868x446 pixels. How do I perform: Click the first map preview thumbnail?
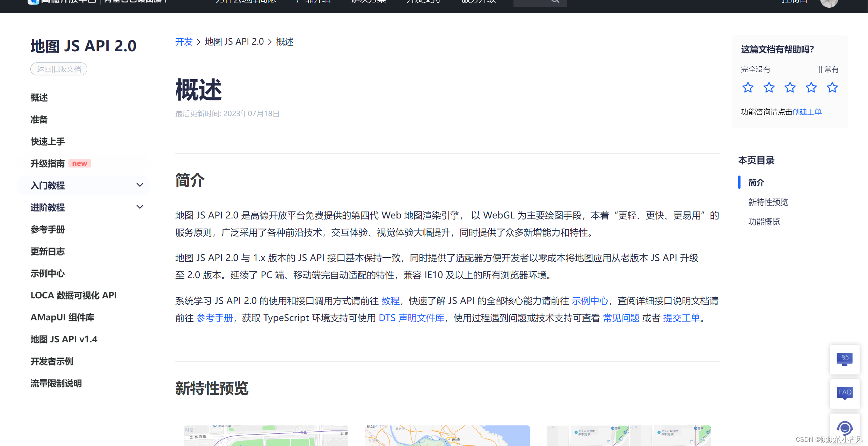click(266, 435)
